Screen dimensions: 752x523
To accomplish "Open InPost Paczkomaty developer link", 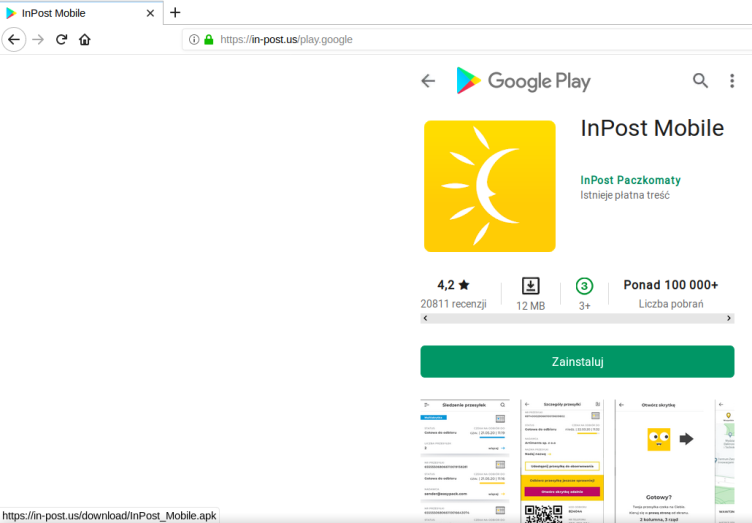I will [x=630, y=180].
